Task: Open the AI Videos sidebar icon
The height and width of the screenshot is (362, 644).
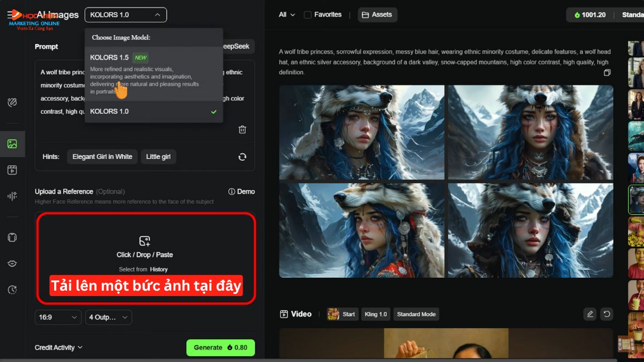Action: (x=12, y=170)
